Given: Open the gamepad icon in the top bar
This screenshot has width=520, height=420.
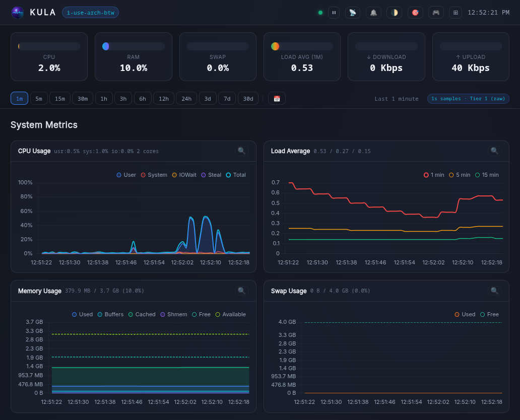Looking at the screenshot, I should (x=436, y=13).
